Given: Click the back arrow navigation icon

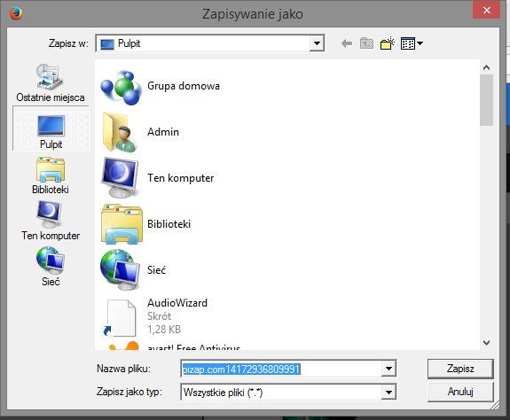Looking at the screenshot, I should click(x=347, y=43).
